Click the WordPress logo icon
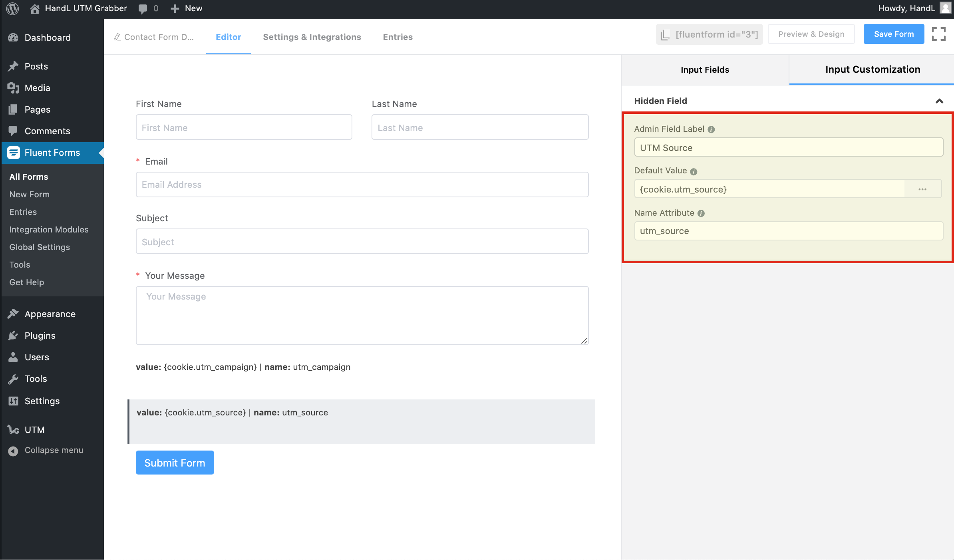Image resolution: width=954 pixels, height=560 pixels. tap(12, 8)
